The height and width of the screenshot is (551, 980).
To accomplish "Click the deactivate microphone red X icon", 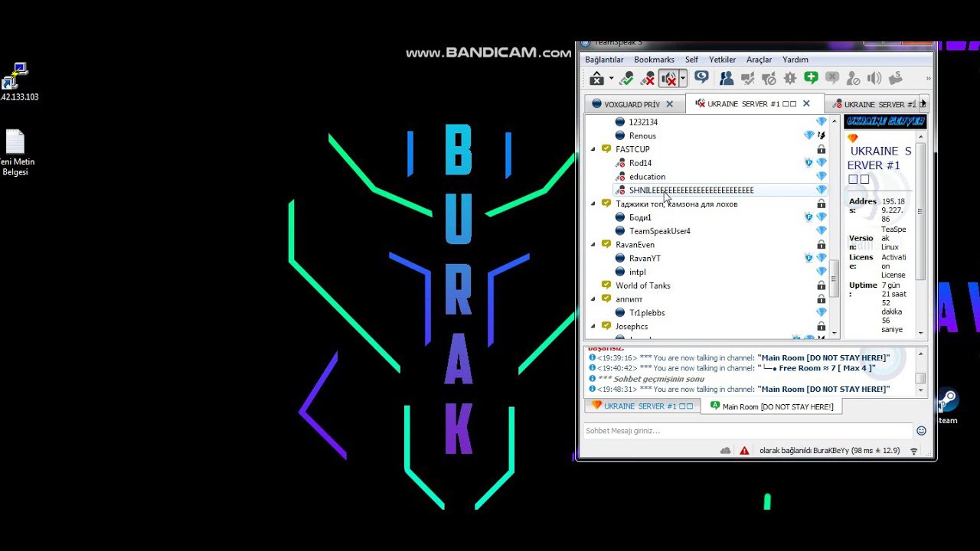I will [648, 79].
